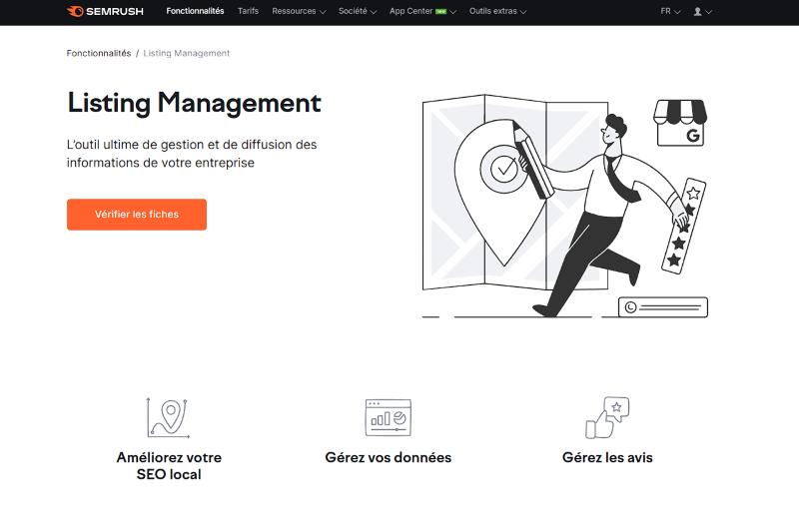This screenshot has height=532, width=799.
Task: Click the Fonctionnalités breadcrumb link
Action: pyautogui.click(x=99, y=53)
